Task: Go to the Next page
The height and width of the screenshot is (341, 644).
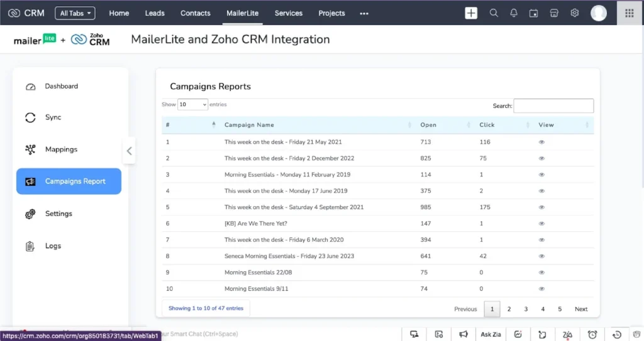Action: point(580,309)
